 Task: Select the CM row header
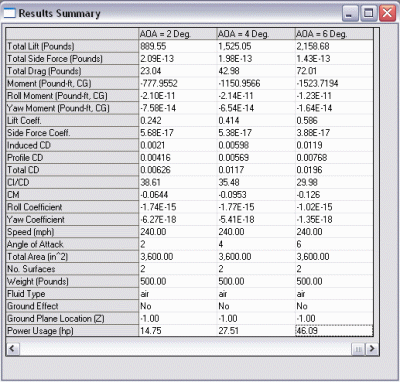72,195
